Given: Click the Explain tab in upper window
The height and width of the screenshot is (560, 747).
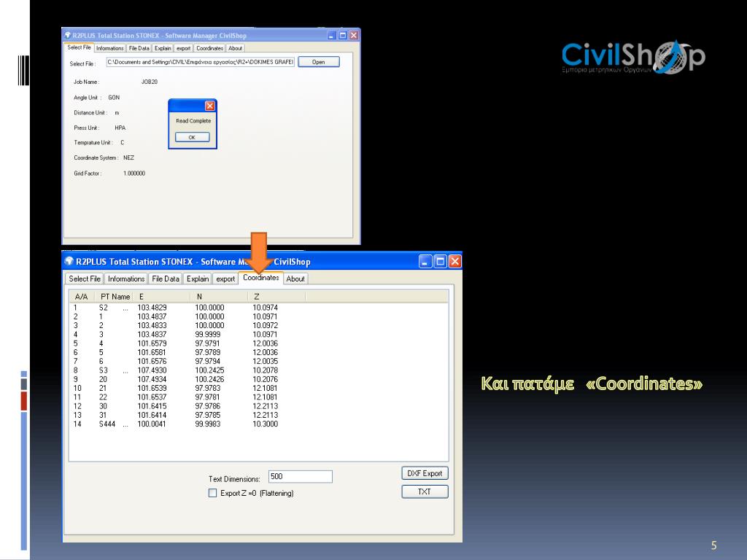Looking at the screenshot, I should pos(163,48).
